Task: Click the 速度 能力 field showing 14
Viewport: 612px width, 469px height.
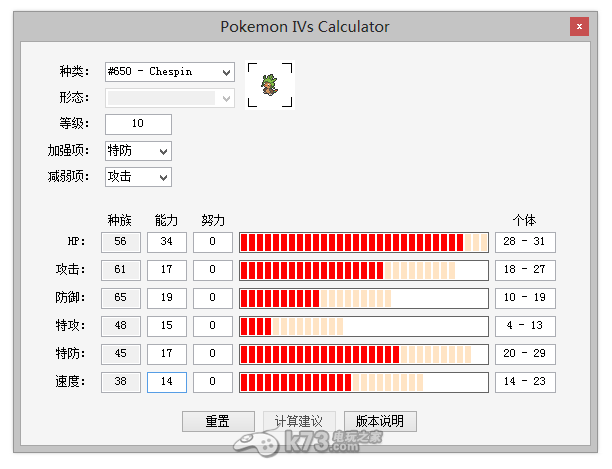Action: [x=167, y=382]
